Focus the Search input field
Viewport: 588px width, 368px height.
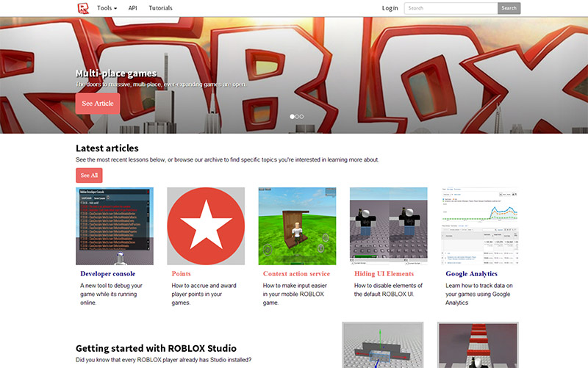pyautogui.click(x=451, y=8)
